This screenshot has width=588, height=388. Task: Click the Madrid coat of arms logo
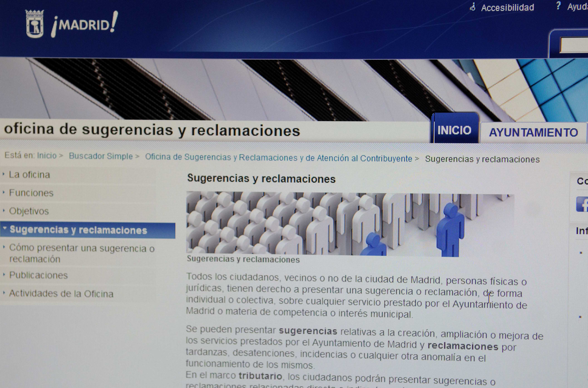(x=35, y=24)
